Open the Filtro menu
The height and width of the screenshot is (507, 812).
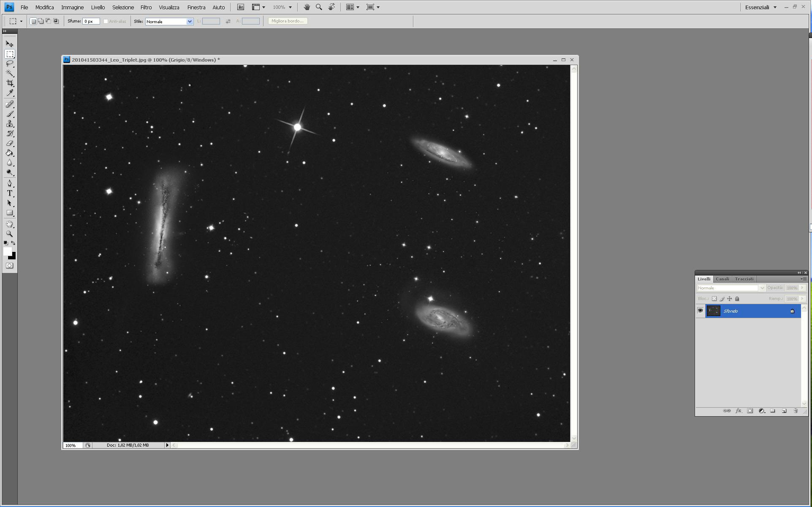[x=146, y=7]
